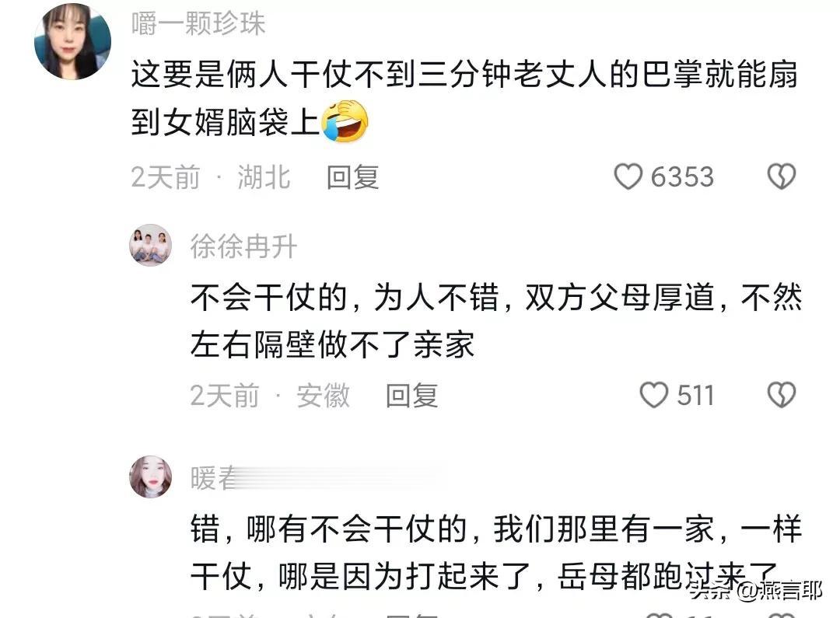Image resolution: width=840 pixels, height=618 pixels.
Task: Open the username 徐徐冉升
Action: (243, 247)
